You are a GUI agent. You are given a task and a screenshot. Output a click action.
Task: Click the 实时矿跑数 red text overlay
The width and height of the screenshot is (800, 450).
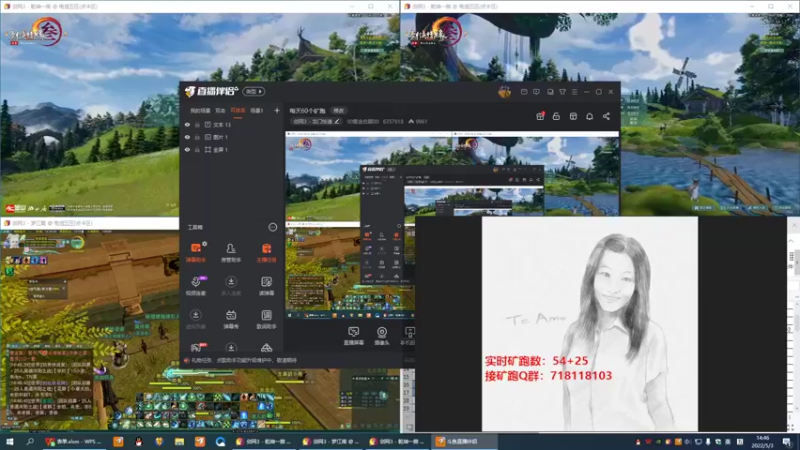point(536,361)
